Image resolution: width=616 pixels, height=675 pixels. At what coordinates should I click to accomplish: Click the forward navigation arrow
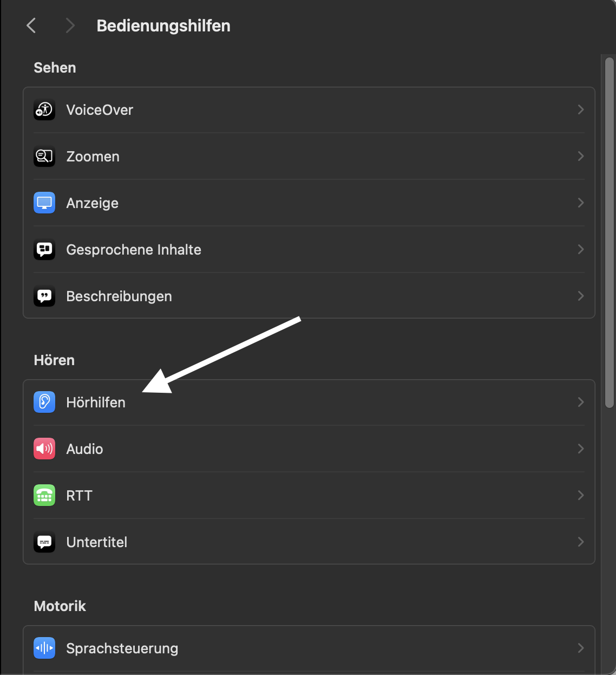pos(70,25)
